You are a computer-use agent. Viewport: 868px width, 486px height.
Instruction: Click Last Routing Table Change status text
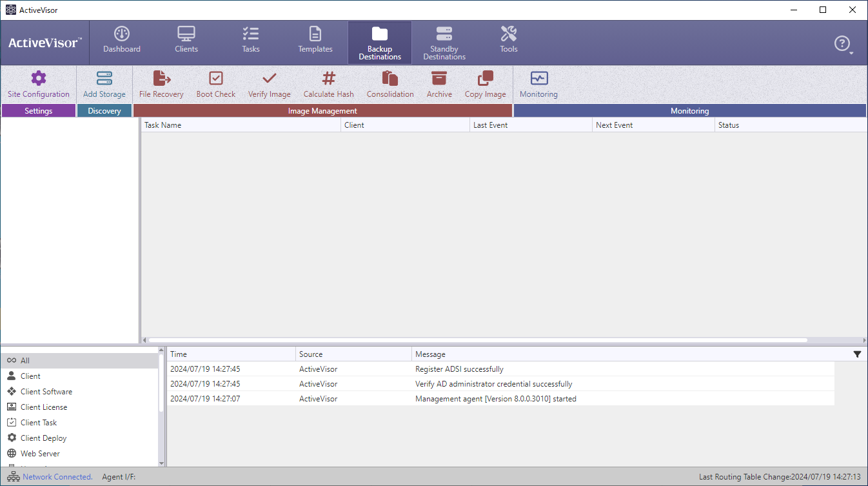tap(780, 477)
